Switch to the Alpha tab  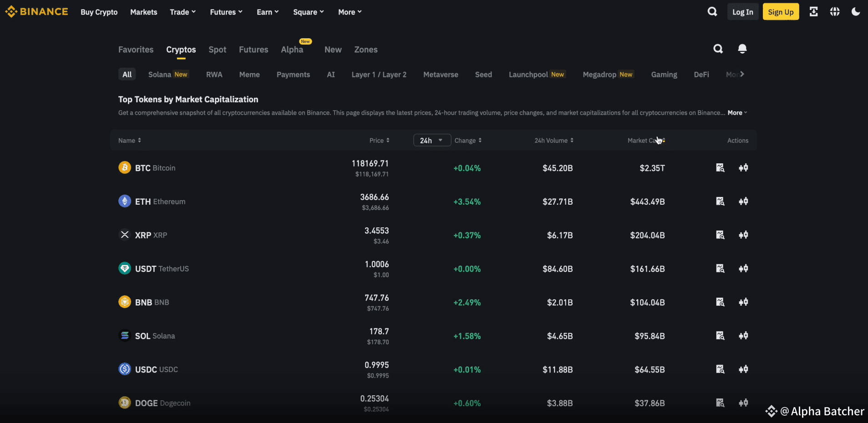[x=292, y=50]
